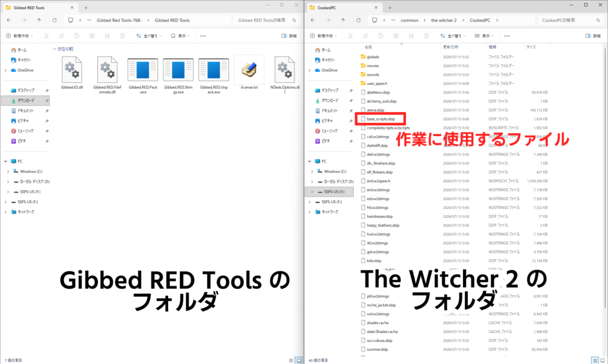The image size is (608, 364).
Task: Click 'common' breadcrumb segment
Action: tap(410, 20)
